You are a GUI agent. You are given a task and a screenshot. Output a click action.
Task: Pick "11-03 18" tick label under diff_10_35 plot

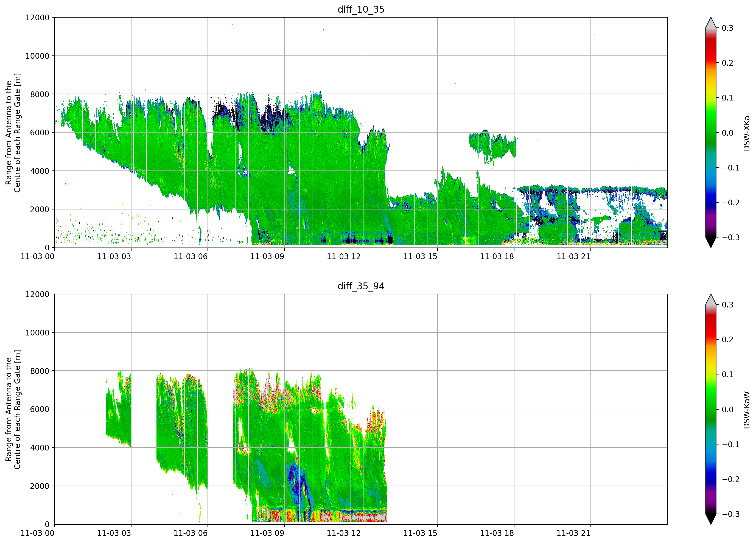click(x=497, y=256)
